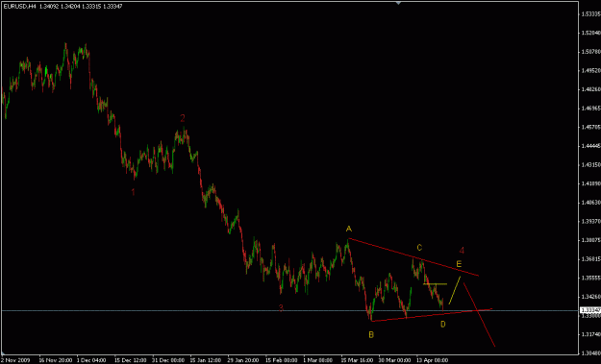Click the upper red triangle trendline
The image size is (601, 364).
pyautogui.click(x=413, y=256)
